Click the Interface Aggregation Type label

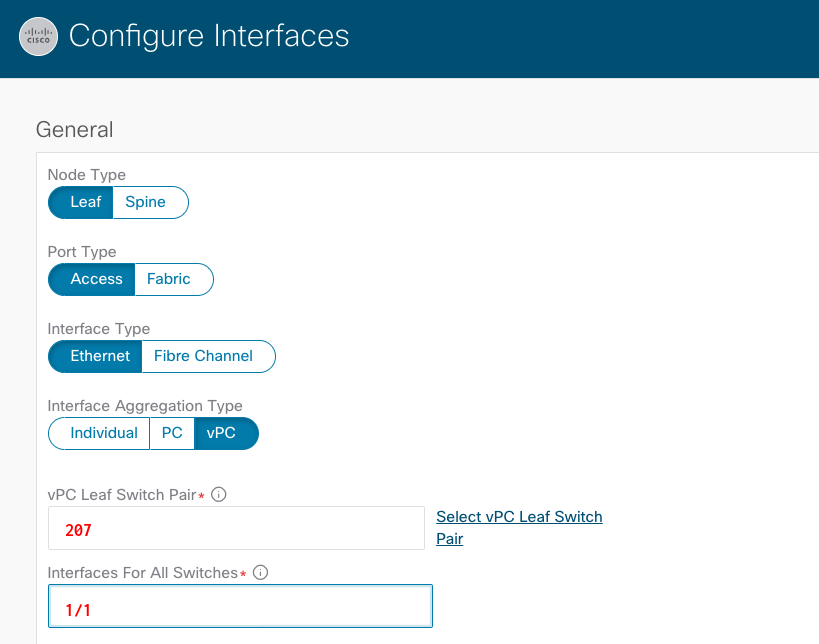[145, 406]
